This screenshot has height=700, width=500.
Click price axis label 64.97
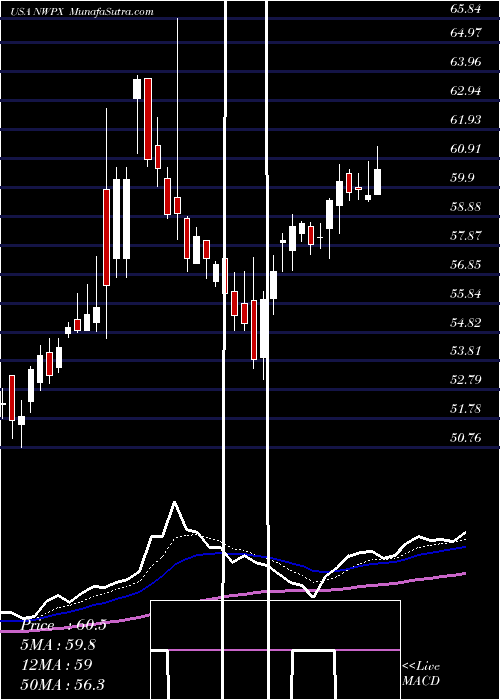pos(466,33)
